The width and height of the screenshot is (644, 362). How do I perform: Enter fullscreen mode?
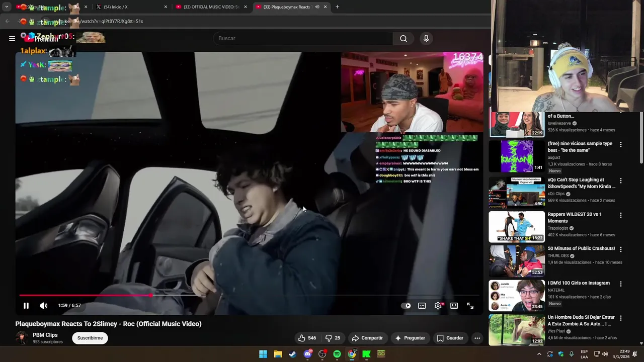(470, 306)
